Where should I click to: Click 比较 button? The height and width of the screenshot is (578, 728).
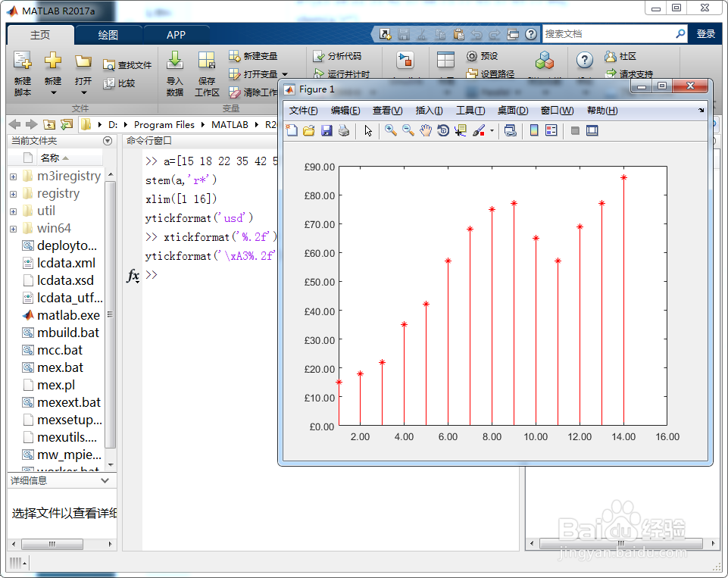[120, 83]
